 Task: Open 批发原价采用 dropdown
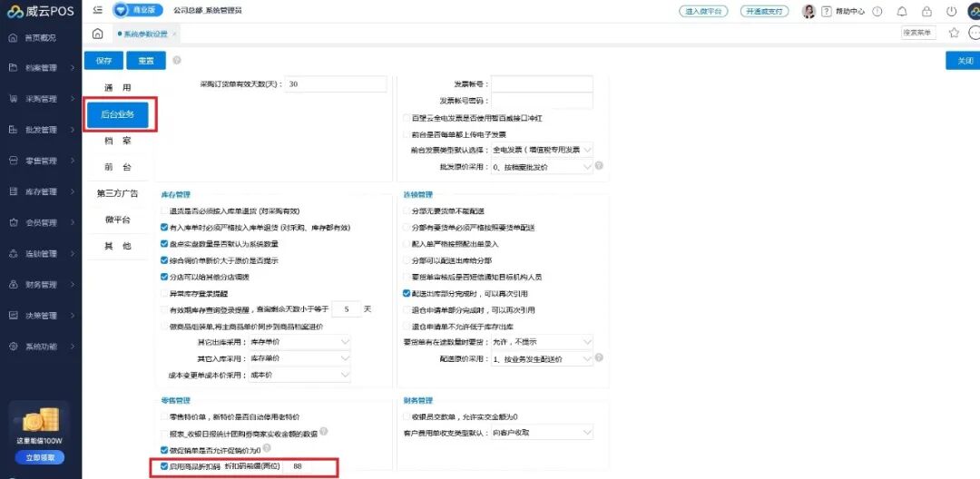click(x=542, y=167)
